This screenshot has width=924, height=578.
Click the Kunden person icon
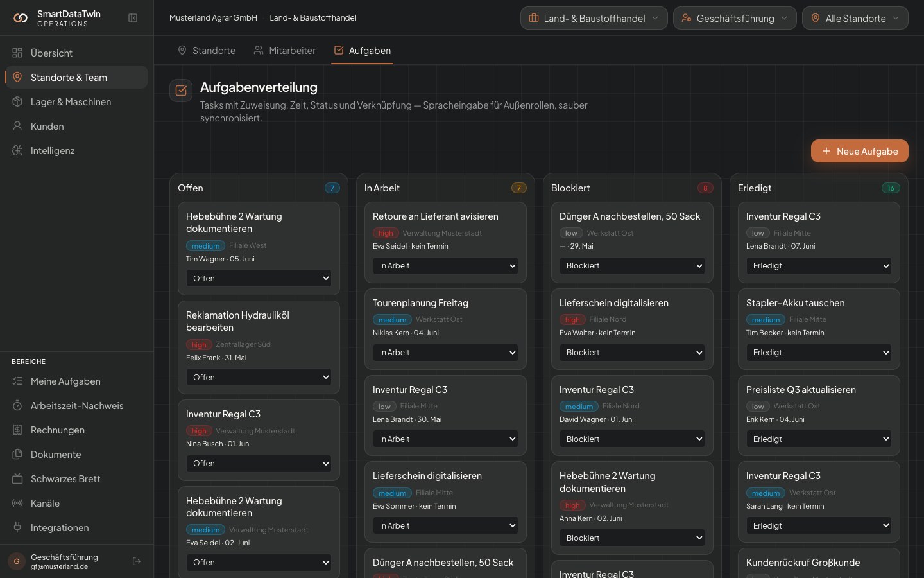coord(17,126)
